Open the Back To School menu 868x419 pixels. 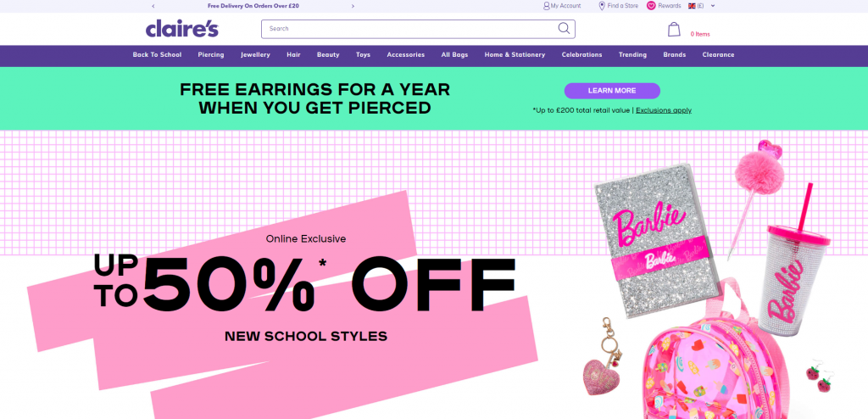click(x=157, y=55)
